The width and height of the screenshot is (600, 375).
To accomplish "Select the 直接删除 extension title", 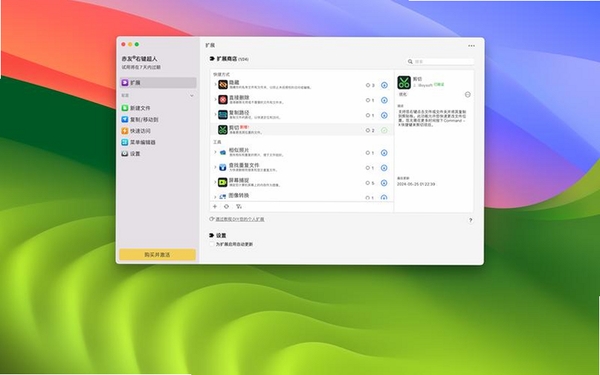I will 239,98.
